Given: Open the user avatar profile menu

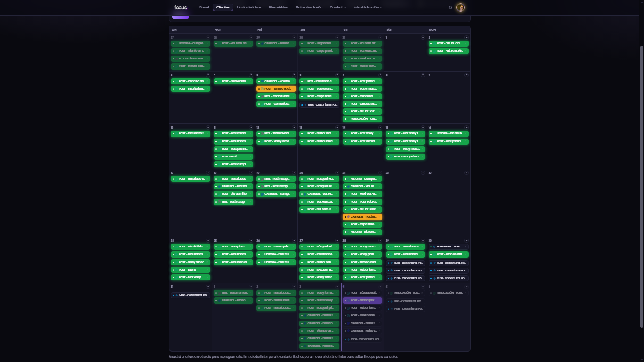Looking at the screenshot, I should pos(461,8).
